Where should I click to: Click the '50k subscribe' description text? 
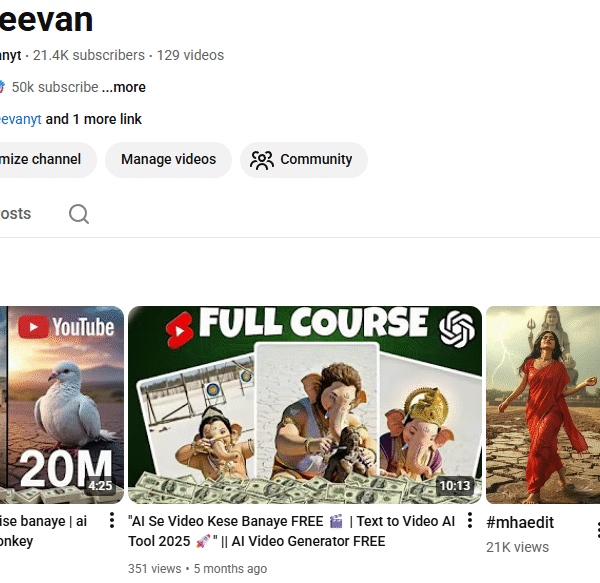(x=55, y=87)
